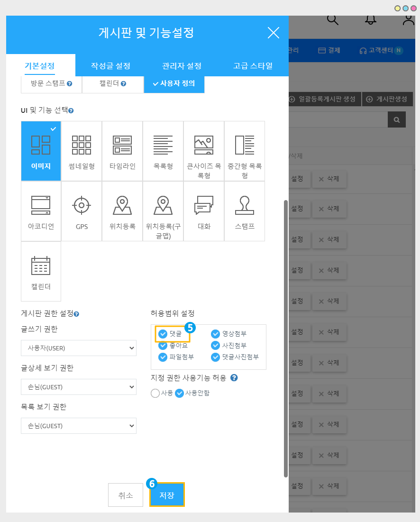Open the 글쓰기 권한 dropdown
Screen dimensions: 420x522
(x=79, y=348)
